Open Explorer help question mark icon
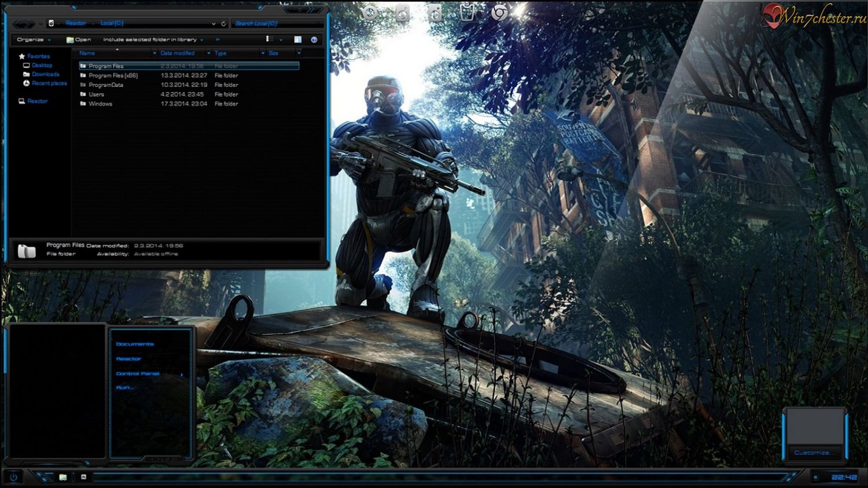868x488 pixels. click(314, 39)
